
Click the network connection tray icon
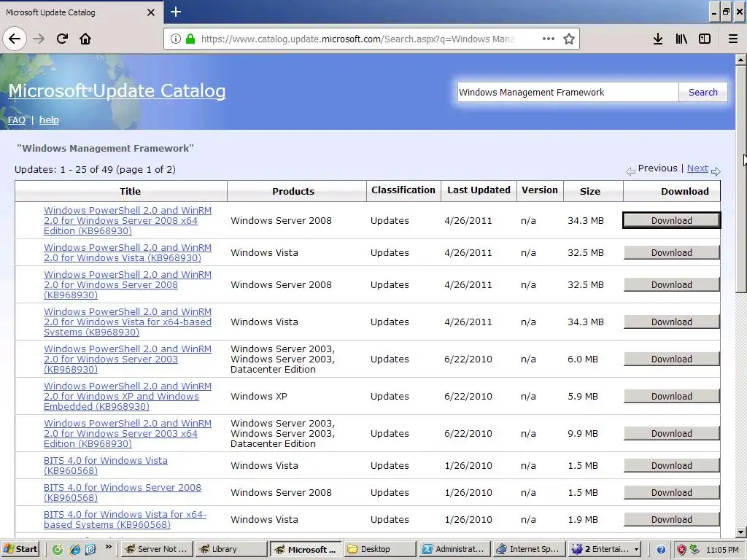(x=694, y=549)
